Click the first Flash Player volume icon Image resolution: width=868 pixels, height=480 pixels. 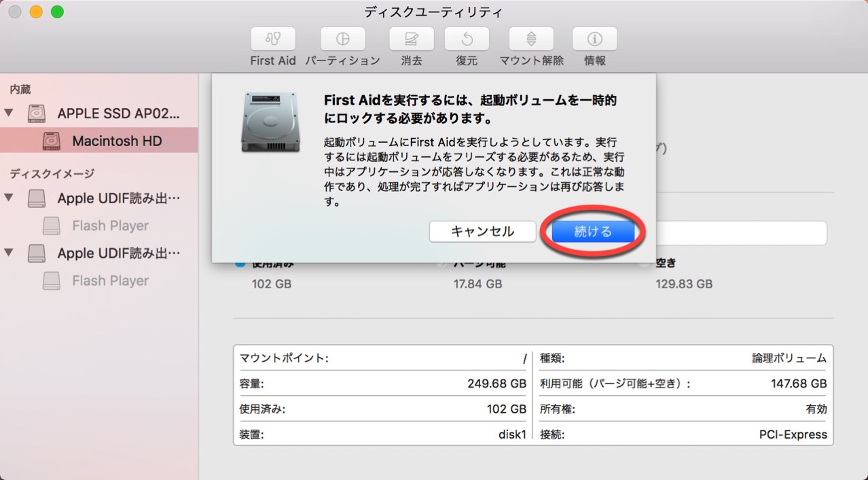pos(52,226)
